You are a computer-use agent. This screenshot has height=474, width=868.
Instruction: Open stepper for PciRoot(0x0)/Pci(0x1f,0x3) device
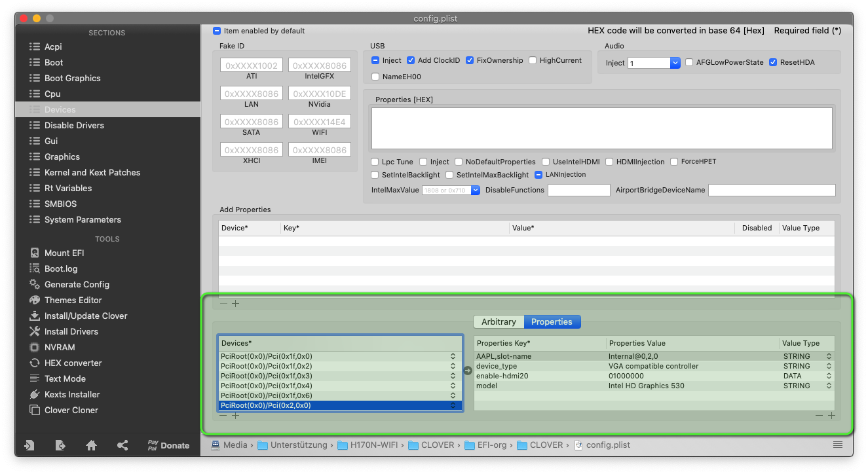[453, 376]
